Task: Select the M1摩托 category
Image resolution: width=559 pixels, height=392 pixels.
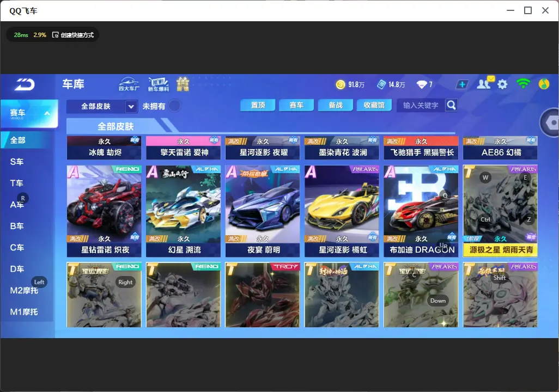Action: [24, 312]
